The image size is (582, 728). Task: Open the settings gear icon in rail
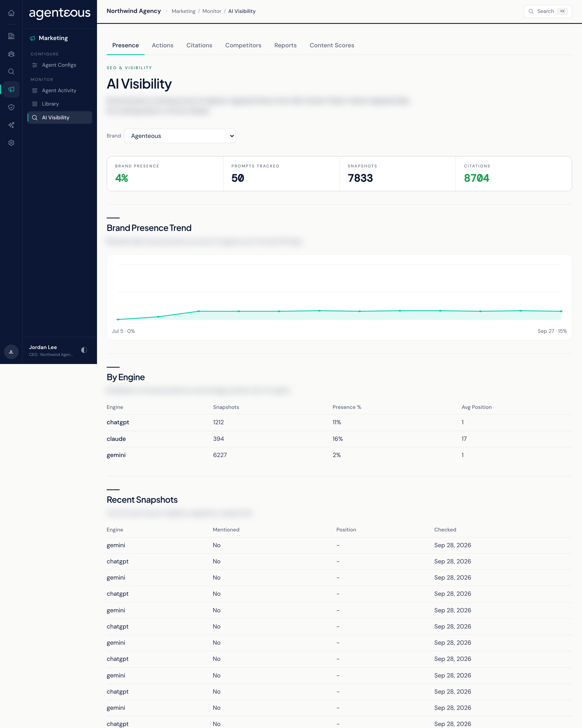(x=11, y=143)
